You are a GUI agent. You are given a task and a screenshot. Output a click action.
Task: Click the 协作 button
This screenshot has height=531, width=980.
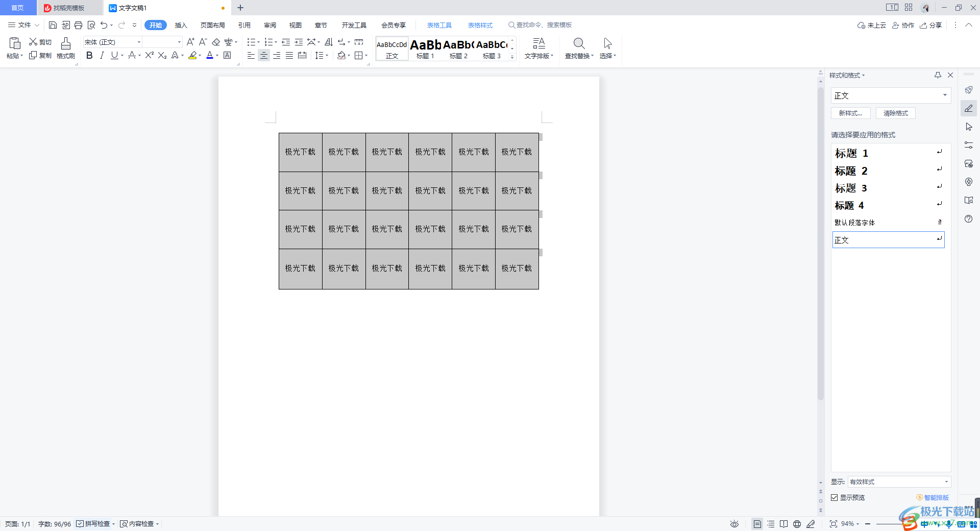[903, 25]
